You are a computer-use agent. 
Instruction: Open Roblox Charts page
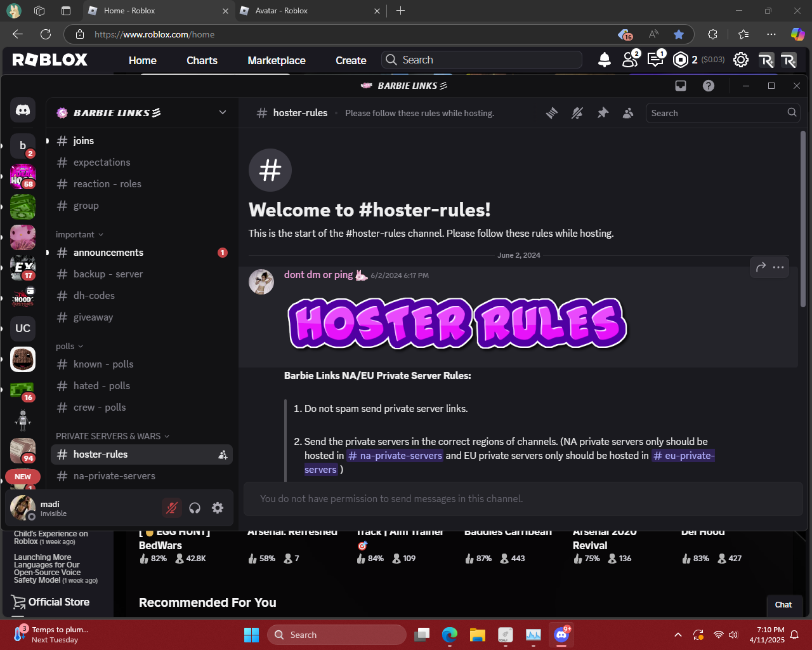tap(202, 60)
